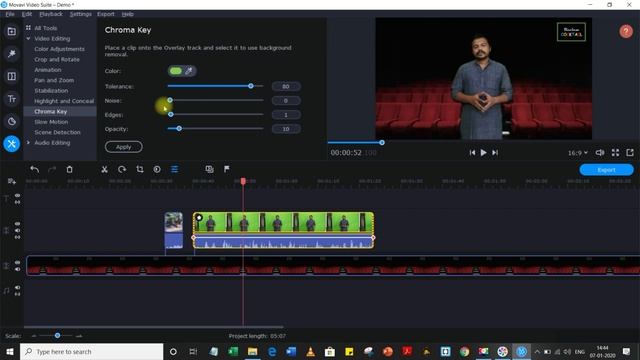The image size is (640, 360).
Task: Open the Export menu in menu bar
Action: point(106,14)
